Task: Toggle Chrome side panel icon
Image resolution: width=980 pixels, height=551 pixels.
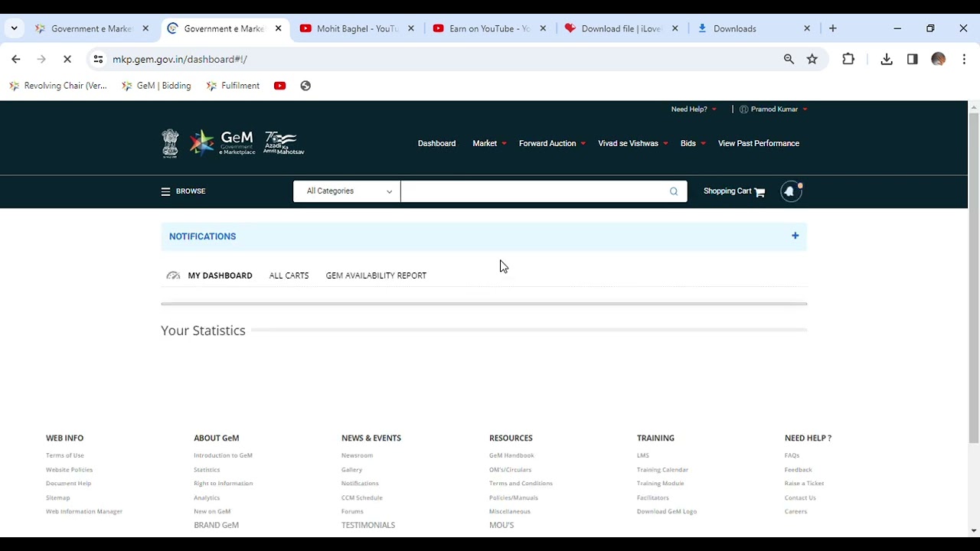Action: point(913,59)
